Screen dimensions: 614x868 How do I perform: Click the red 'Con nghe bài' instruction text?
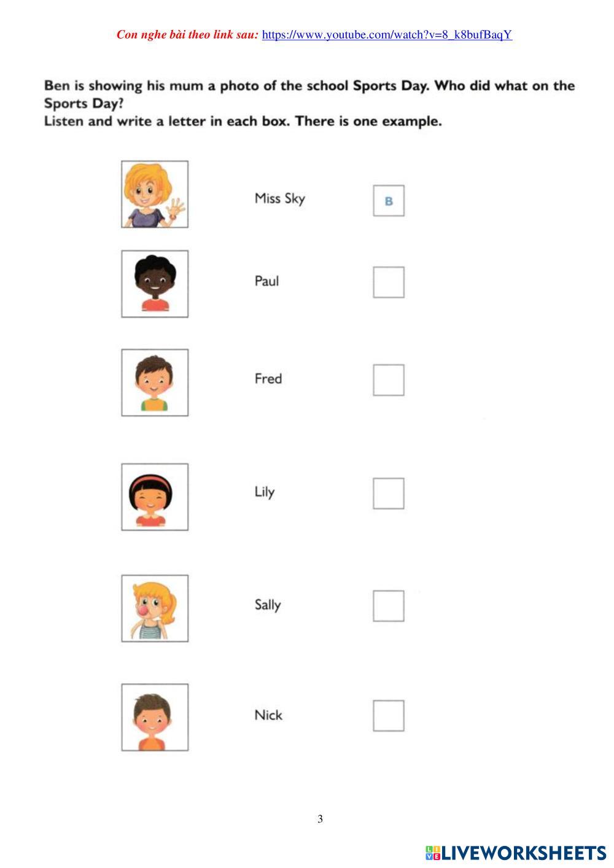tap(187, 35)
